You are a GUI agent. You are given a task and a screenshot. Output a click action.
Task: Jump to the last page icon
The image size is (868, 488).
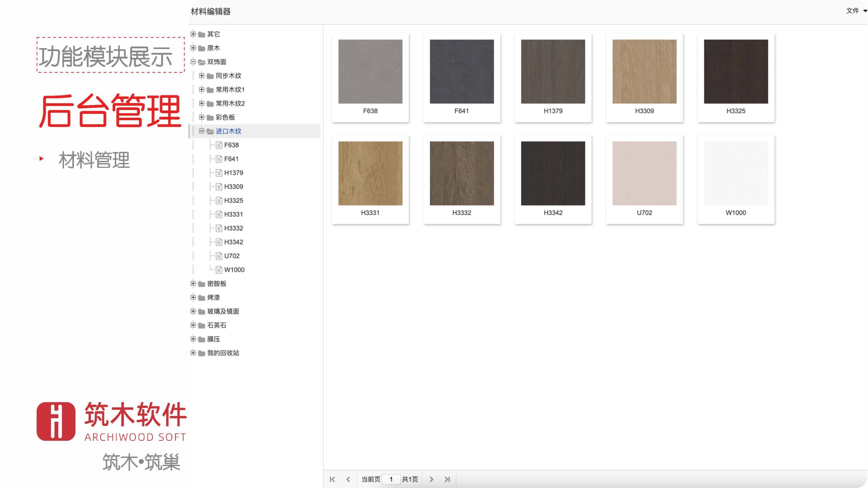447,479
